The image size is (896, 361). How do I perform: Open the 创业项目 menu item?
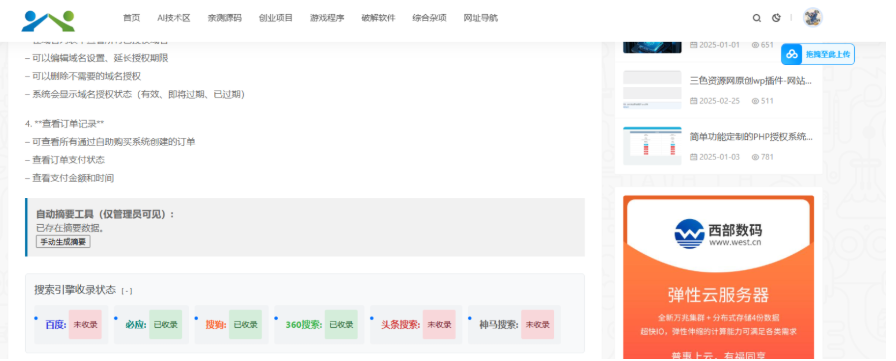click(x=275, y=18)
